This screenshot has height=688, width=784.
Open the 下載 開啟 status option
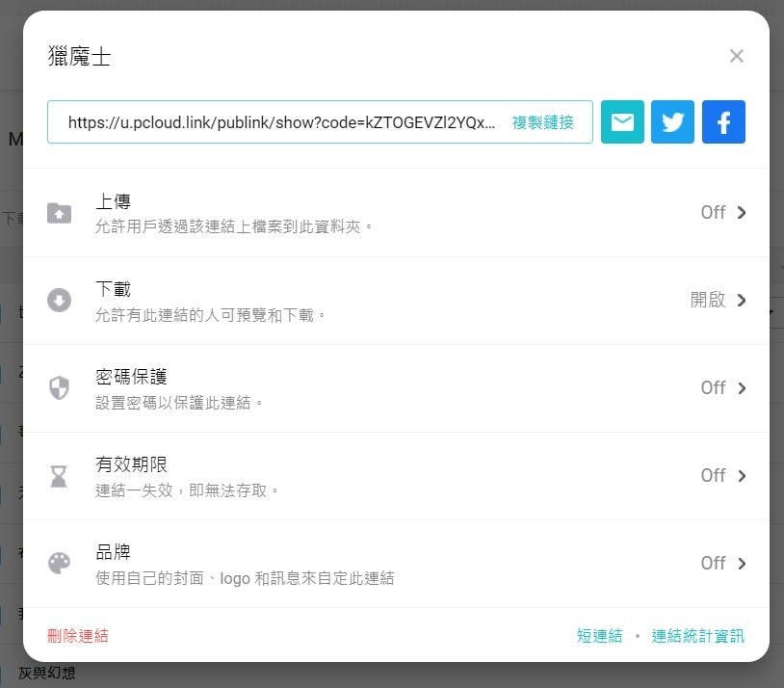pyautogui.click(x=707, y=301)
